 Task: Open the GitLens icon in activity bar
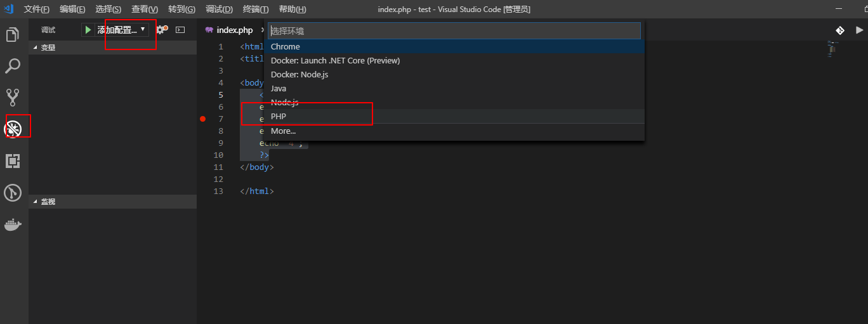tap(13, 193)
